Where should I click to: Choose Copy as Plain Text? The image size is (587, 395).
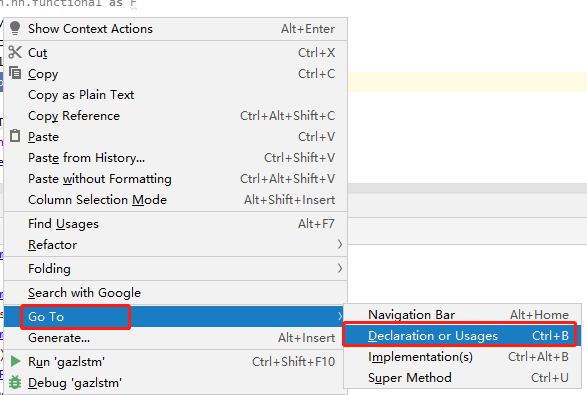176,95
